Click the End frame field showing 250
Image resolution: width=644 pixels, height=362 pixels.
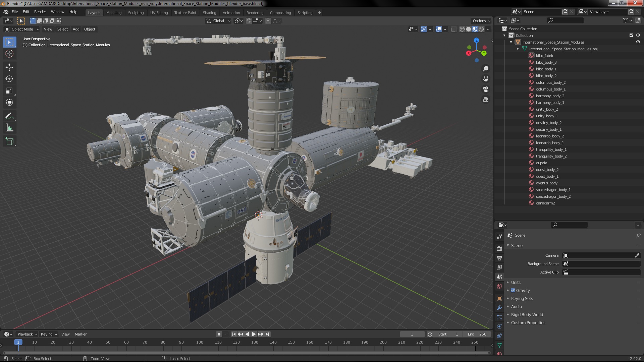[x=477, y=334]
